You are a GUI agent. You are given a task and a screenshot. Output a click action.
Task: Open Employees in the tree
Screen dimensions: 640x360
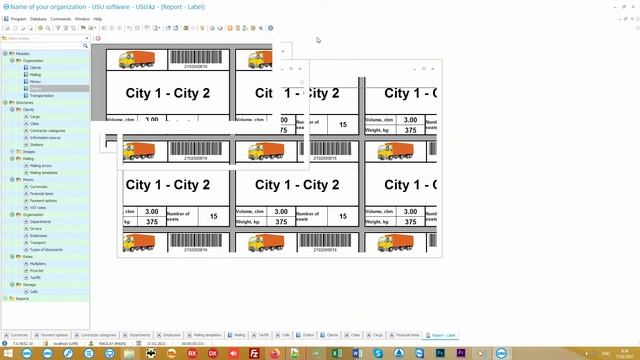tap(38, 236)
